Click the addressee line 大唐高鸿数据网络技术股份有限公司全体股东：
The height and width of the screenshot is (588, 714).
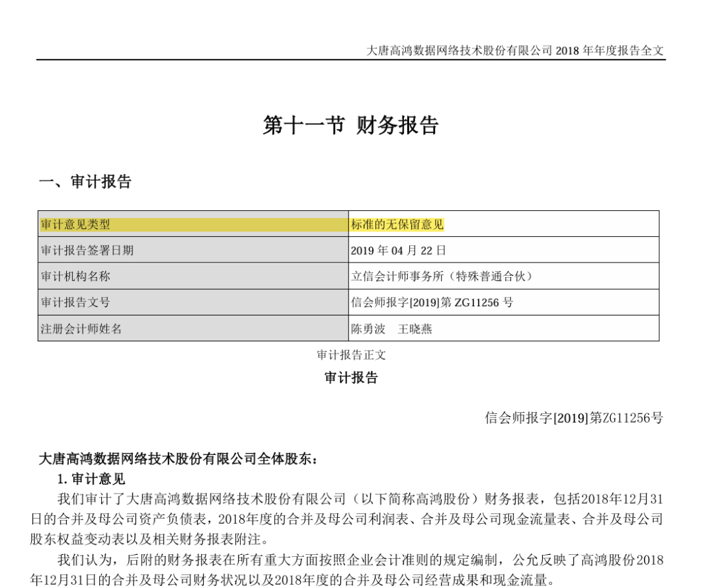[x=178, y=458]
